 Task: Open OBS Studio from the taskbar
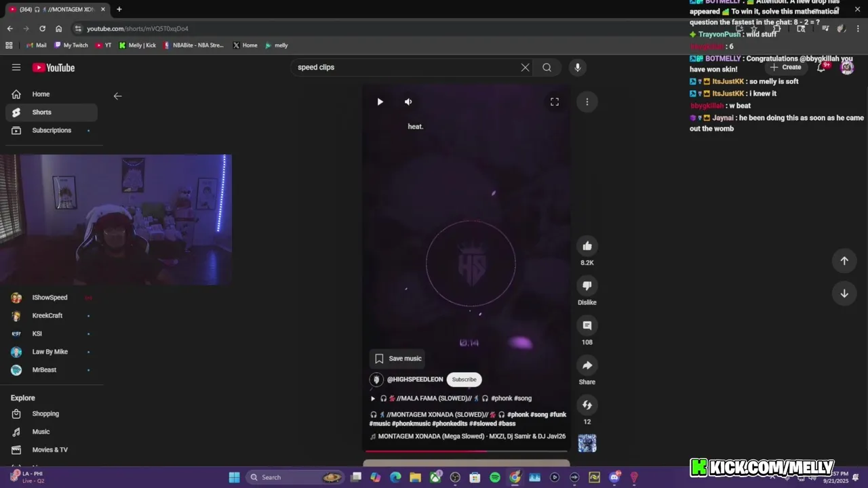point(455,477)
